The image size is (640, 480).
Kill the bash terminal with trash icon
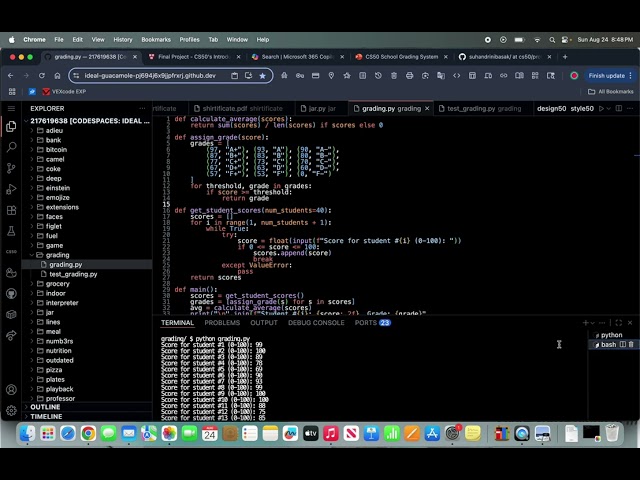pos(631,344)
